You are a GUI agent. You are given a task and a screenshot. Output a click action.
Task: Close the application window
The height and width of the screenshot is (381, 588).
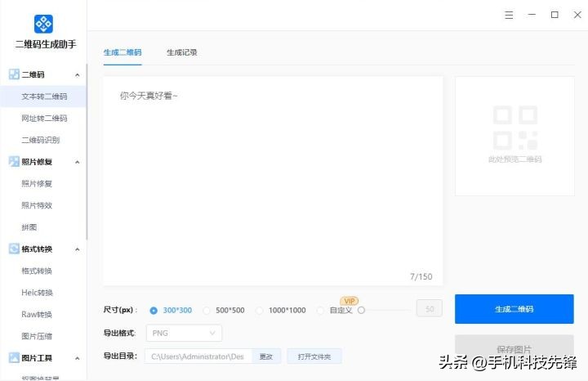pos(577,15)
